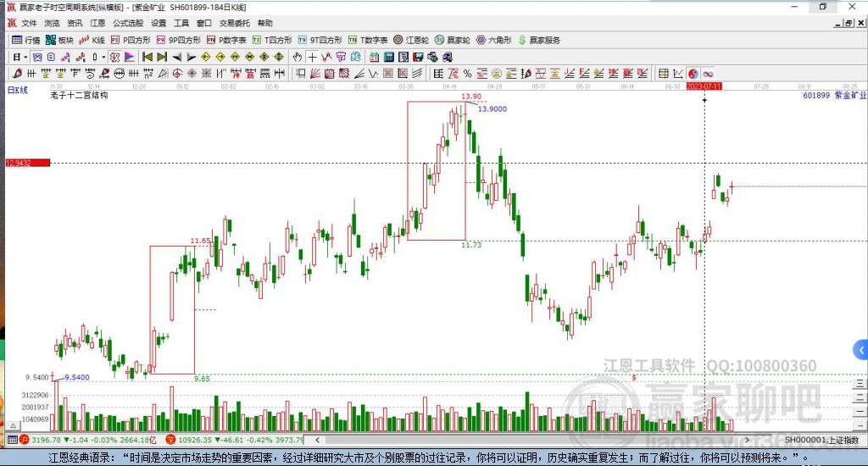Jump to first bar icon

tap(147, 57)
